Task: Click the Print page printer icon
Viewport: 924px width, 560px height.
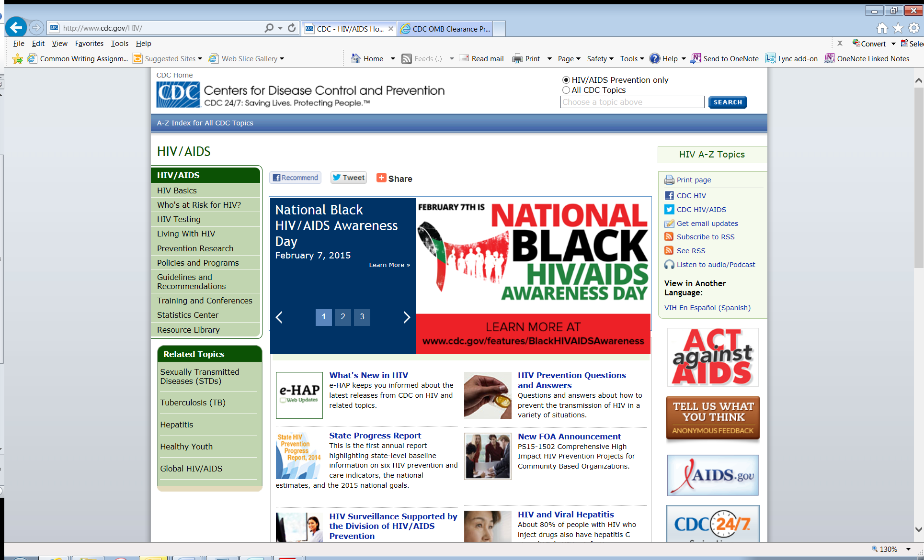Action: [x=669, y=180]
